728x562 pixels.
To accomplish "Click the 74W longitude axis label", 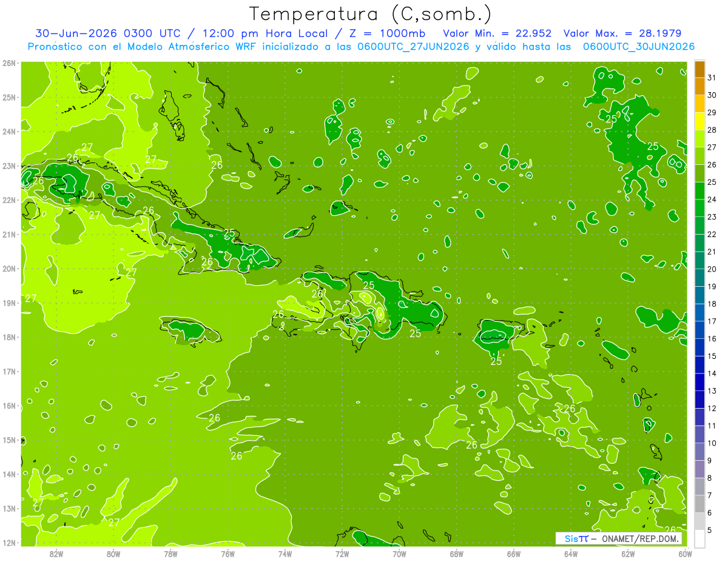I will click(x=285, y=554).
